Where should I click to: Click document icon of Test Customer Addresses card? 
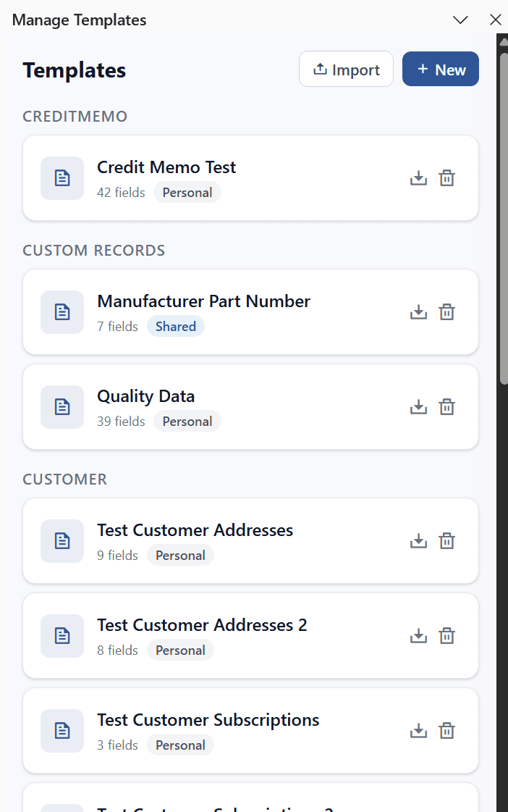point(62,541)
